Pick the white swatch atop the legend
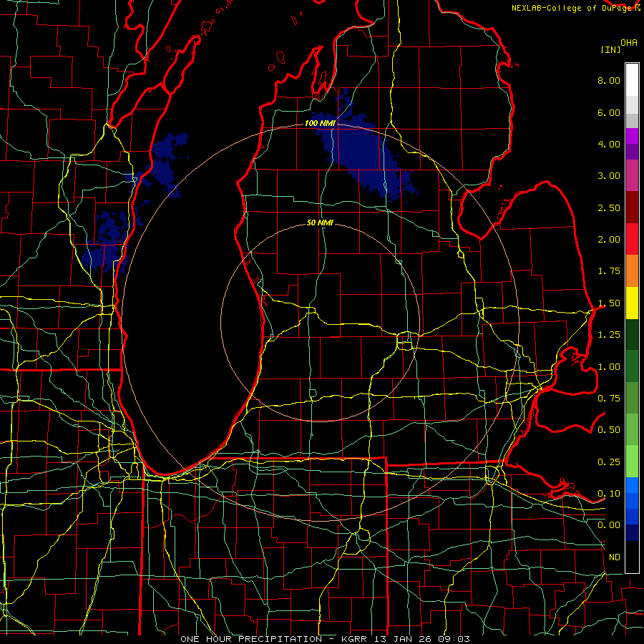644x644 pixels. coord(632,80)
